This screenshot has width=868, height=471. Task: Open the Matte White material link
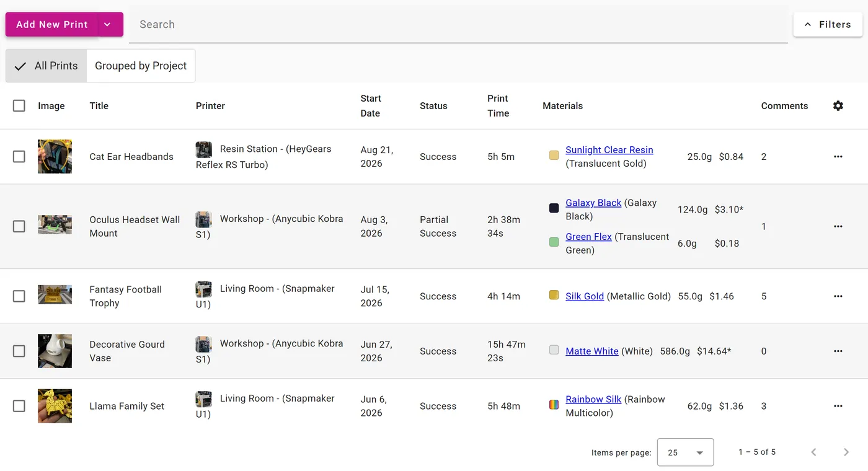(x=592, y=351)
